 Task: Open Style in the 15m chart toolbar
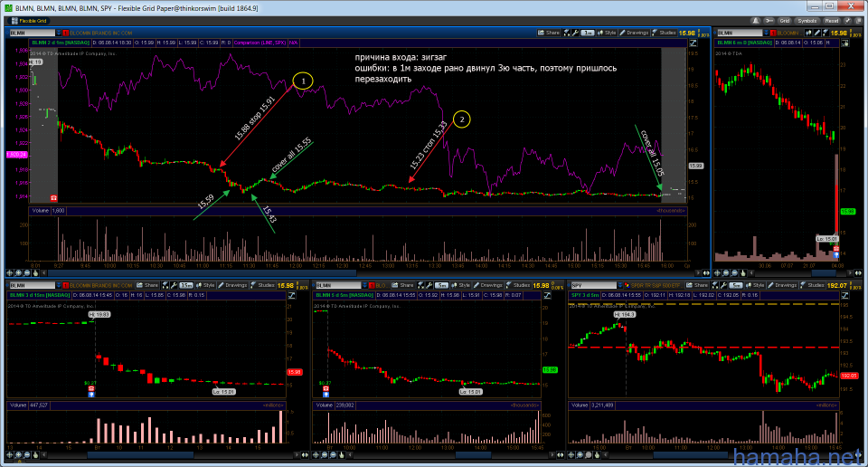(x=205, y=285)
